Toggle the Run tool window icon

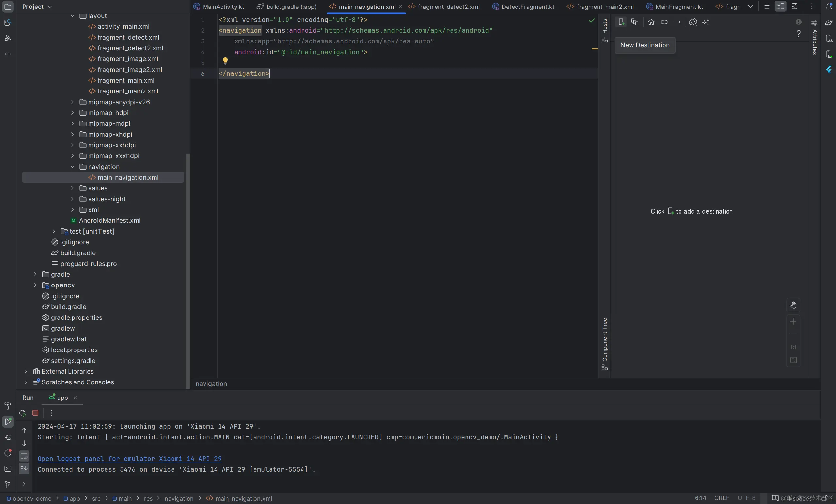(x=8, y=422)
